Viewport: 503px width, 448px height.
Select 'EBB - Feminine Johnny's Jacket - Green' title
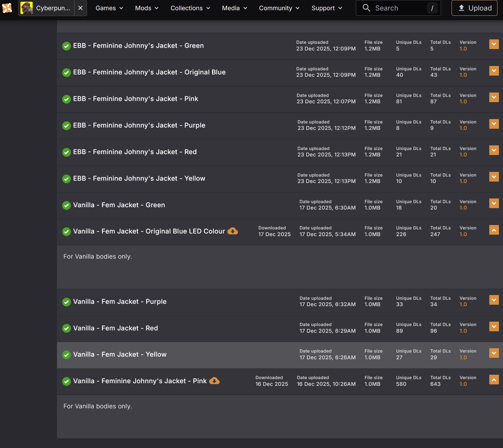tap(138, 46)
